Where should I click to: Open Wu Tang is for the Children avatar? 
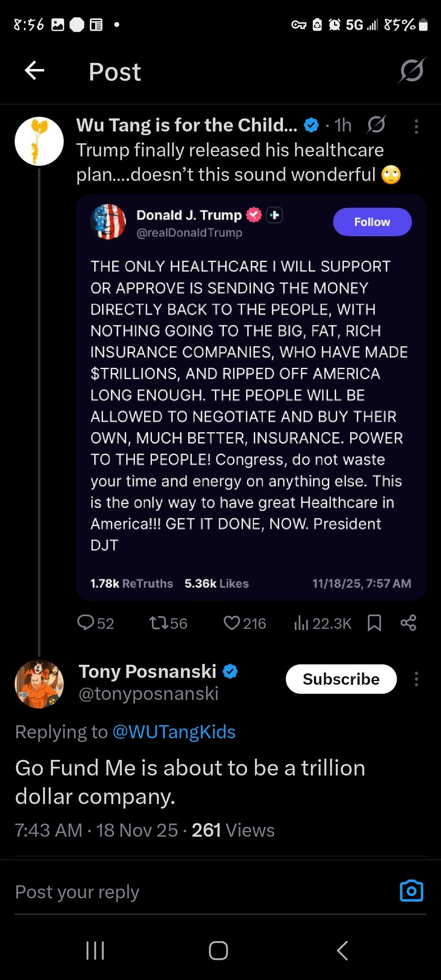tap(39, 141)
